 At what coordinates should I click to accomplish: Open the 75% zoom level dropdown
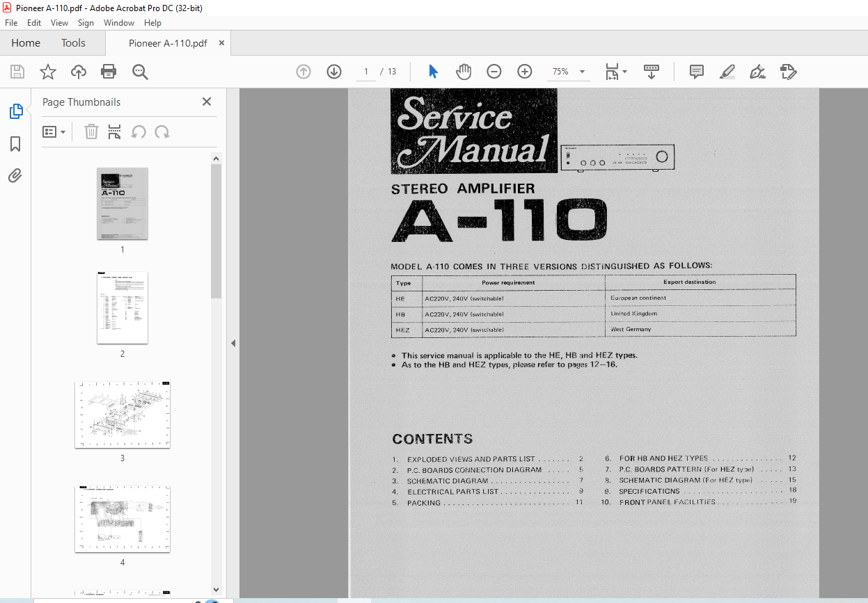pos(567,72)
